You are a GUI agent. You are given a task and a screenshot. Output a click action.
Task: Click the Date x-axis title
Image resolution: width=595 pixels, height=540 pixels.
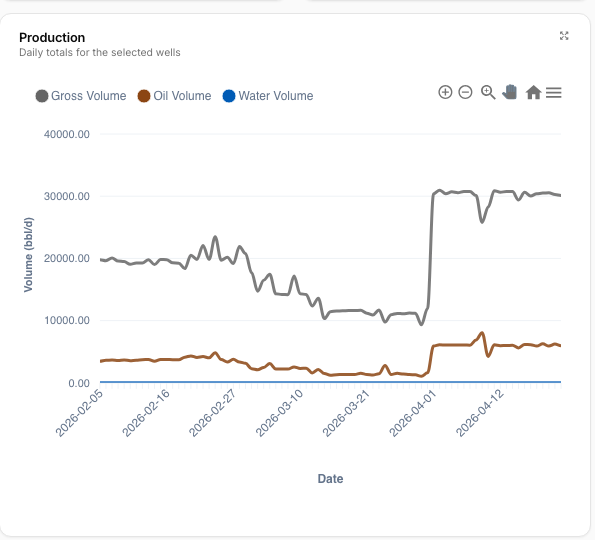[330, 479]
